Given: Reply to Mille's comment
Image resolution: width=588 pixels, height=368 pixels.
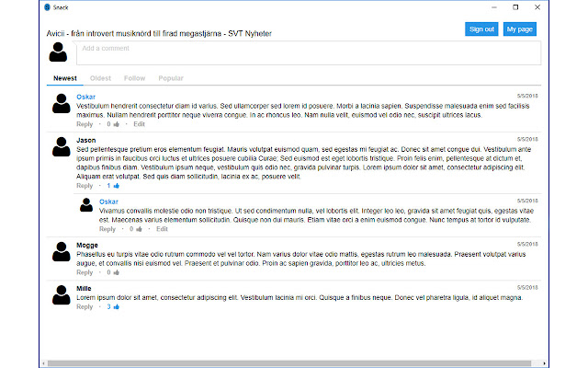Looking at the screenshot, I should click(x=85, y=306).
